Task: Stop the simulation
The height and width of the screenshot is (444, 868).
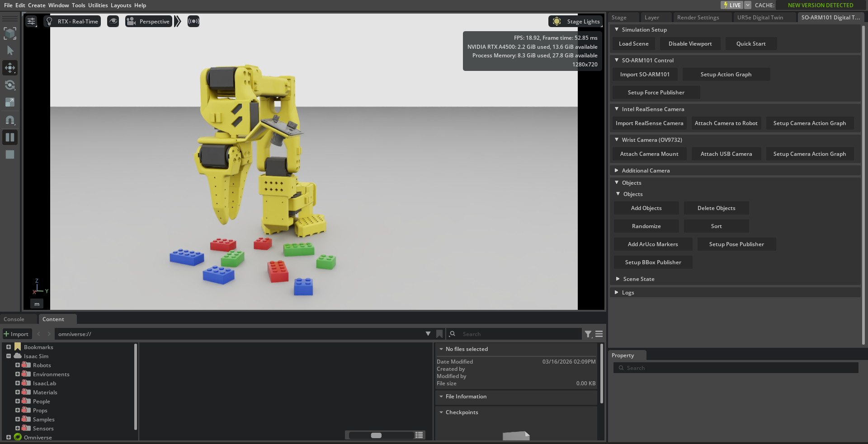Action: tap(10, 154)
